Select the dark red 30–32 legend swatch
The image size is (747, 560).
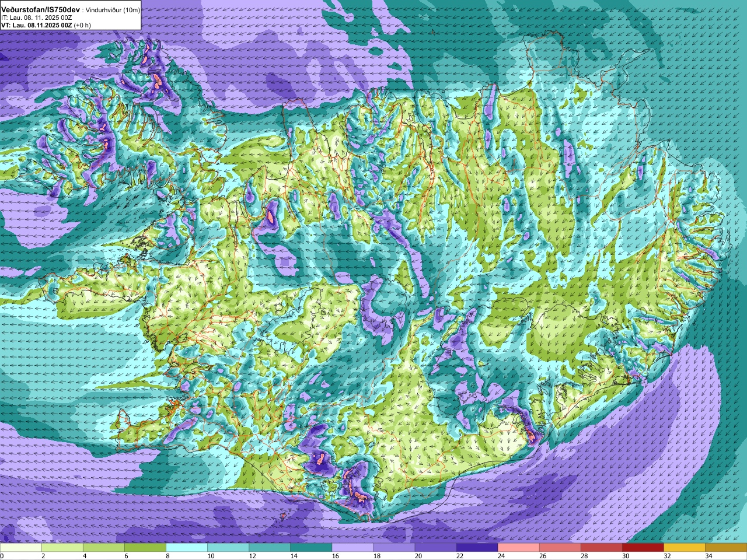pos(643,548)
